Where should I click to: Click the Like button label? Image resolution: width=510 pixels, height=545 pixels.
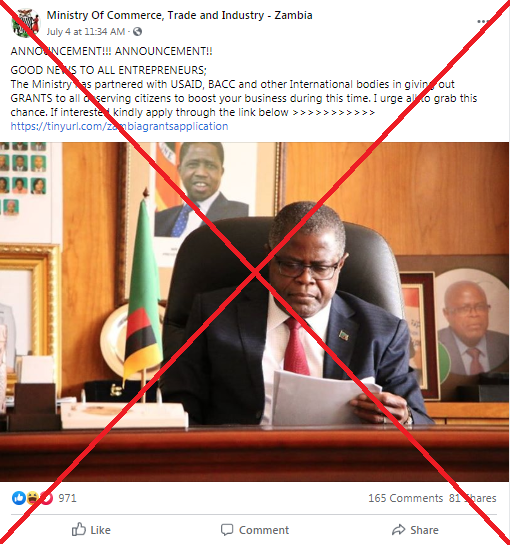(100, 530)
